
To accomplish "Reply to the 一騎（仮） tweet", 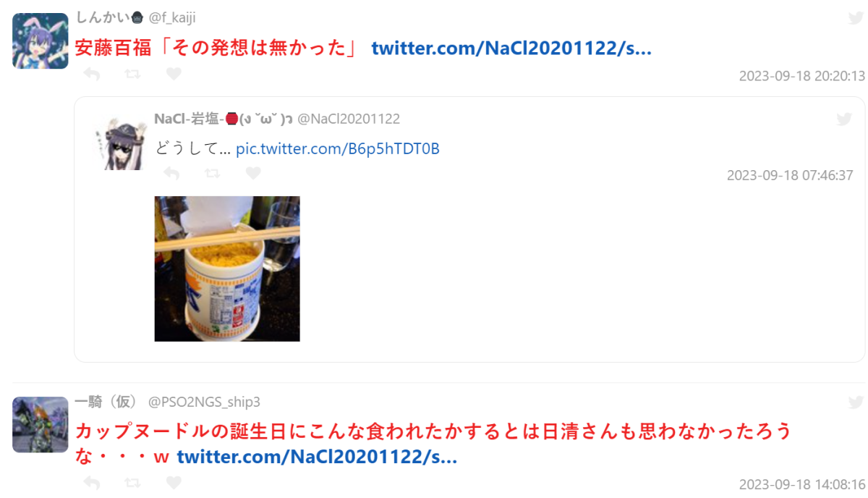I will (x=91, y=483).
